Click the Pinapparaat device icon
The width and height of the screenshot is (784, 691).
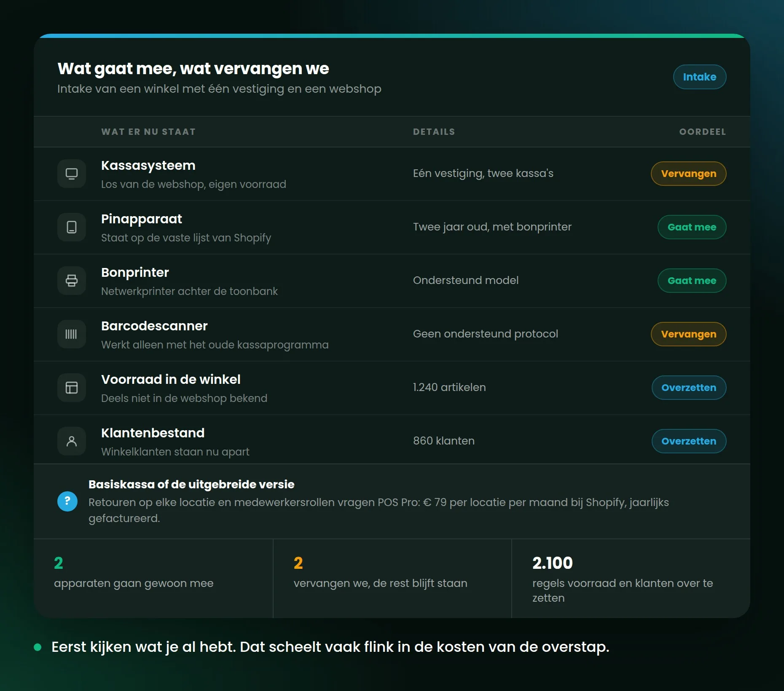click(x=72, y=227)
